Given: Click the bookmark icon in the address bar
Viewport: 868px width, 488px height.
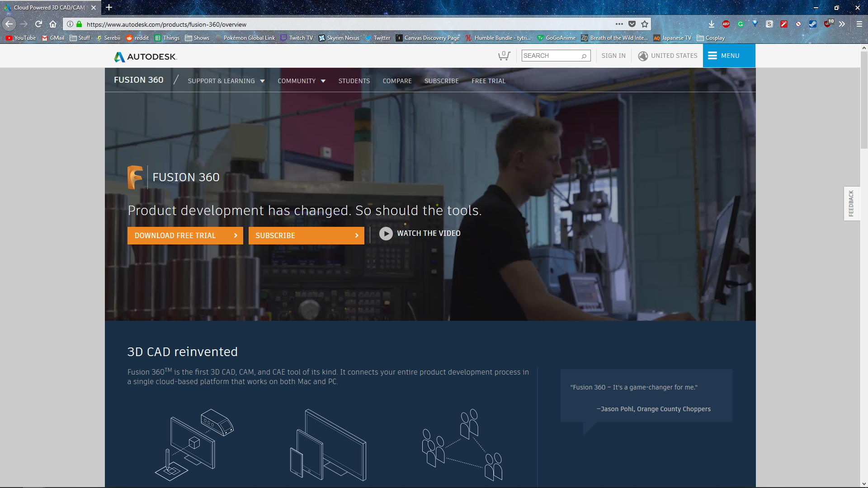Looking at the screenshot, I should pos(646,24).
